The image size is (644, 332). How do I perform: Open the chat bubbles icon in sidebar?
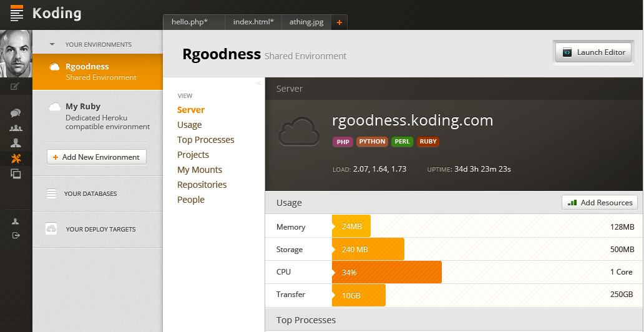tap(16, 113)
